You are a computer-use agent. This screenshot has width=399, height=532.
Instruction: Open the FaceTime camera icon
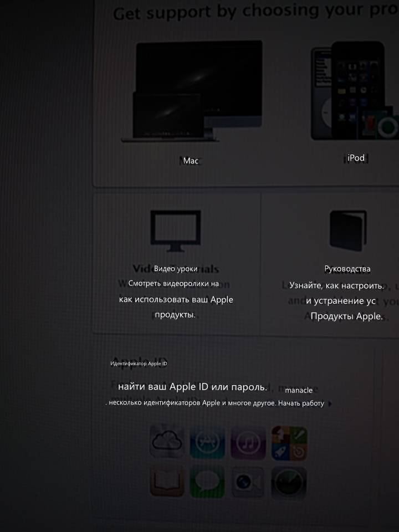248,482
